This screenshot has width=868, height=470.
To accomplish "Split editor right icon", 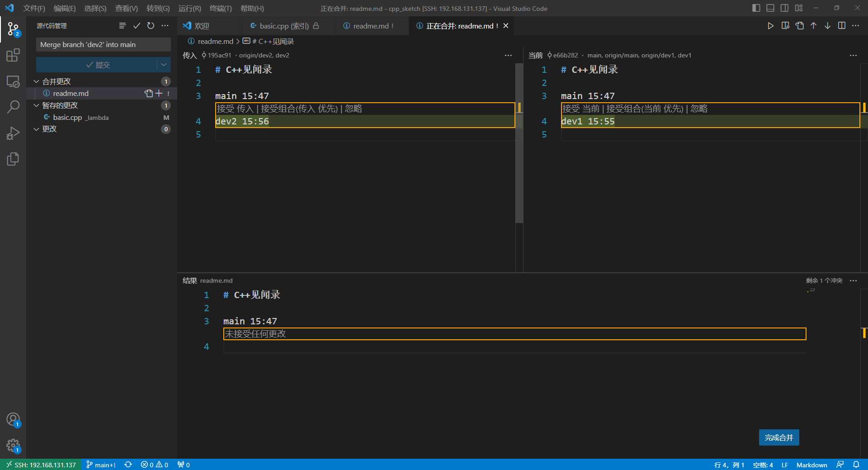I will 841,26.
